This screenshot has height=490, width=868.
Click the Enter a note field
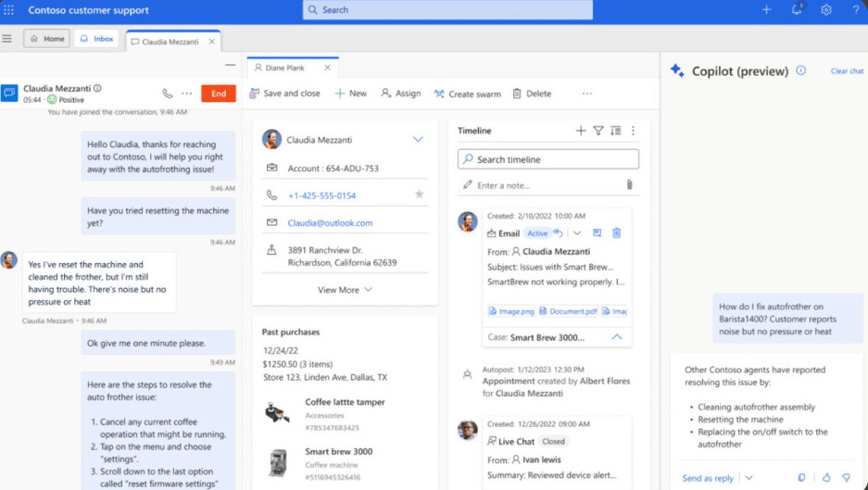(548, 185)
